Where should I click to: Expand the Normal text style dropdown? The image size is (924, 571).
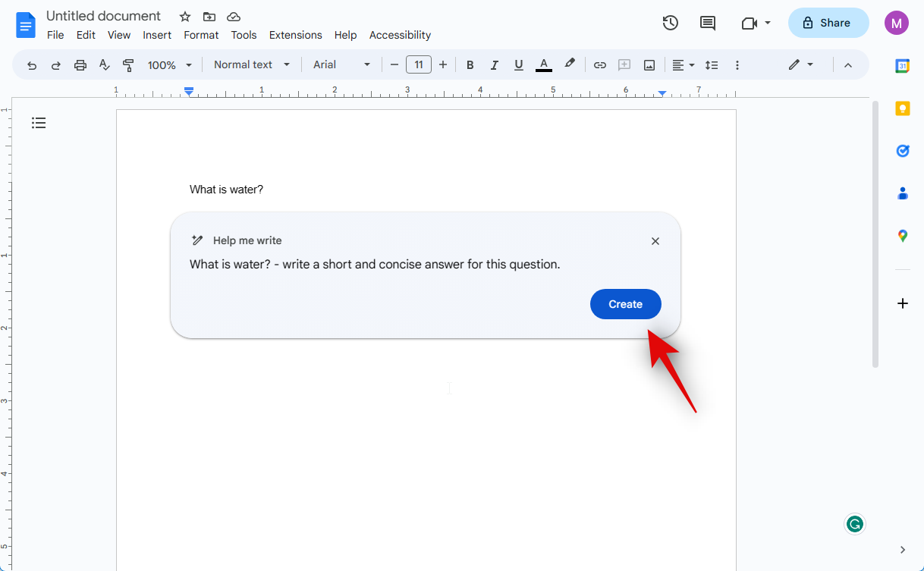tap(252, 65)
